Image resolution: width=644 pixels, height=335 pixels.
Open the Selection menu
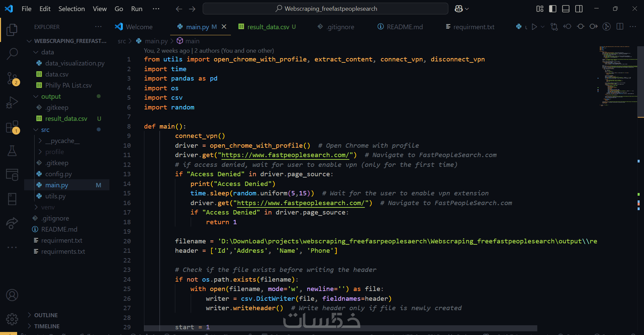coord(71,9)
